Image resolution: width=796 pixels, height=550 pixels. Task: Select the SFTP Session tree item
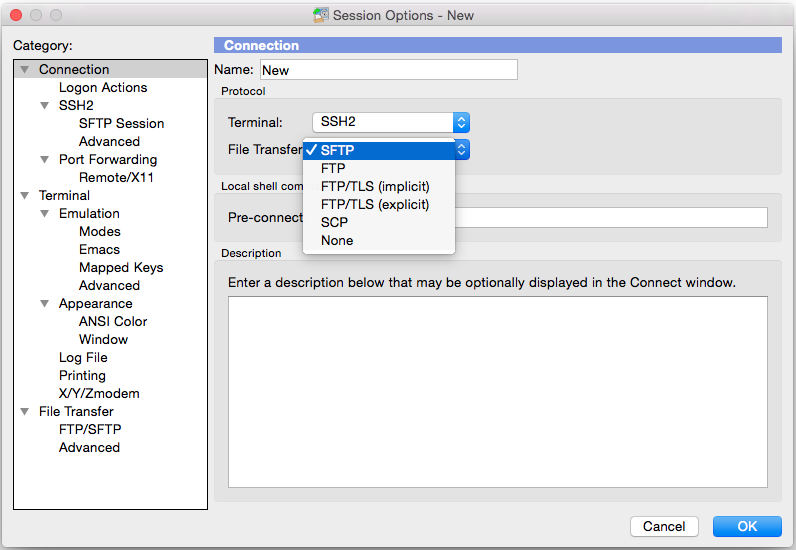tap(121, 123)
